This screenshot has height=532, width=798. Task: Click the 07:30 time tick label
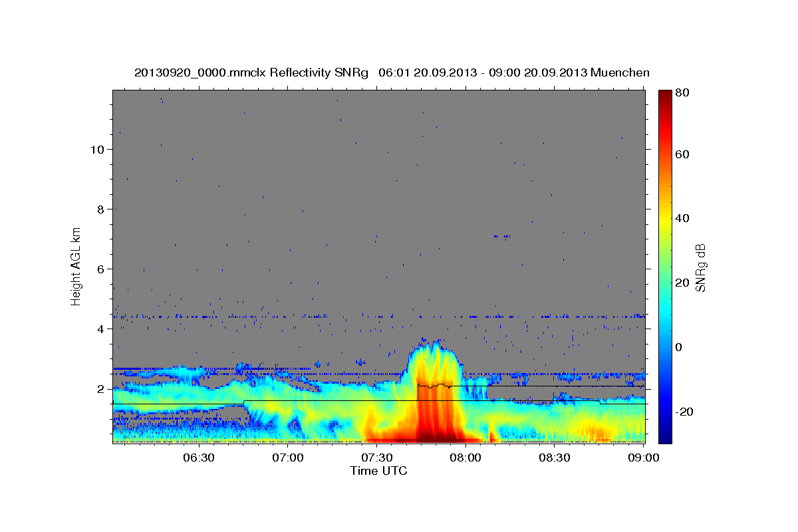pyautogui.click(x=377, y=458)
